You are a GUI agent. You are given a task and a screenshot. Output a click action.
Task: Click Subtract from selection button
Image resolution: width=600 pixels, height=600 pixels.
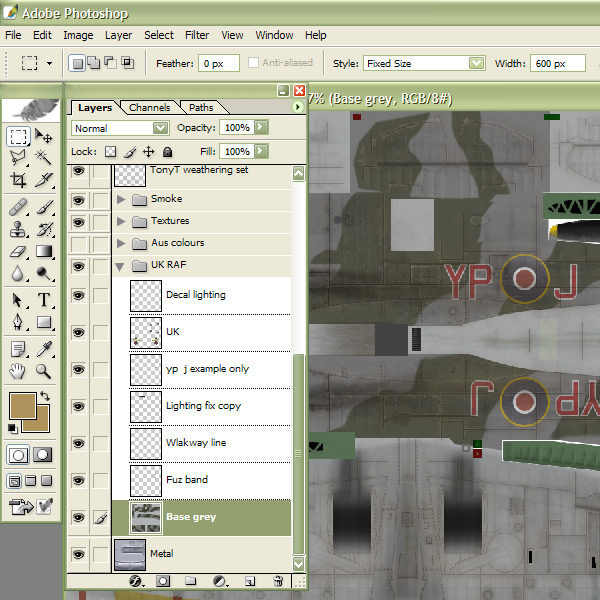point(111,63)
